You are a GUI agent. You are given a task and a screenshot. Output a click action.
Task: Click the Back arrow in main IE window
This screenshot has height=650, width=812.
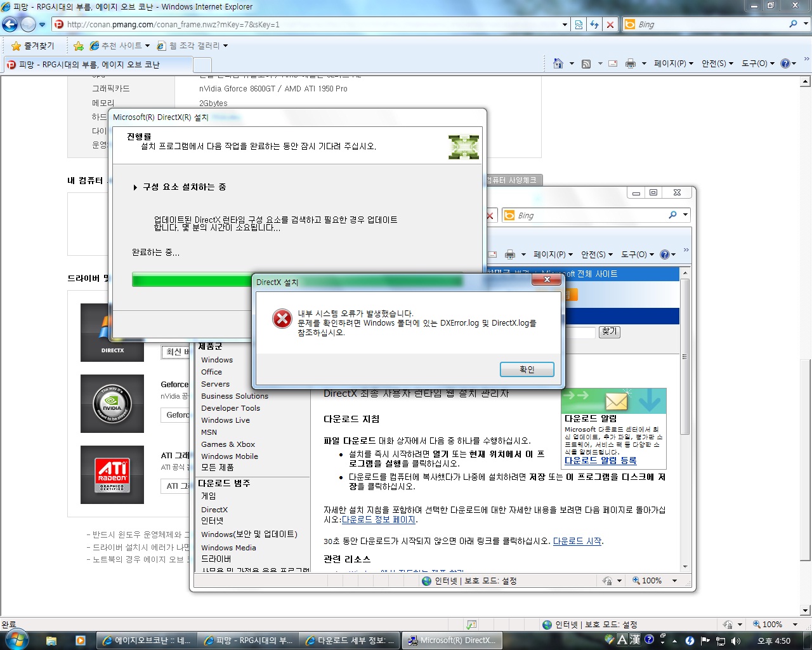point(10,25)
